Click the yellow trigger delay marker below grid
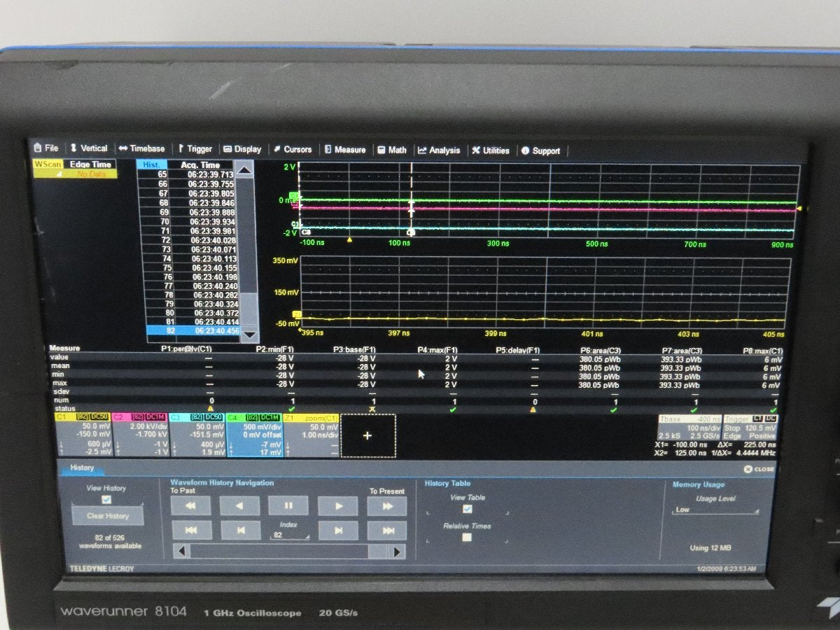 (x=350, y=239)
